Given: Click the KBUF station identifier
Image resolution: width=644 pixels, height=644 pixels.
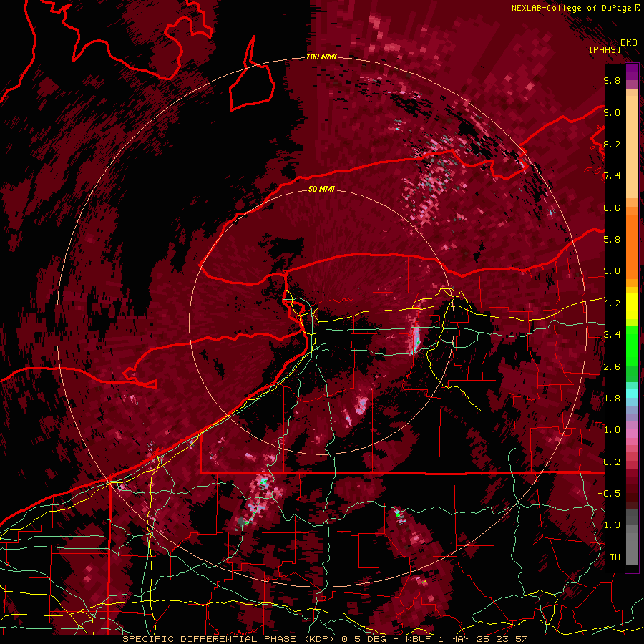Looking at the screenshot, I should point(419,639).
